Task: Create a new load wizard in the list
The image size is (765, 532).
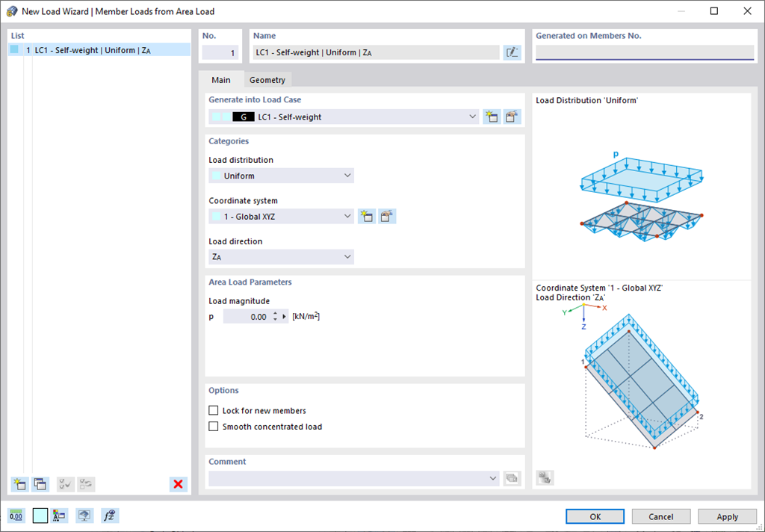Action: pyautogui.click(x=19, y=484)
